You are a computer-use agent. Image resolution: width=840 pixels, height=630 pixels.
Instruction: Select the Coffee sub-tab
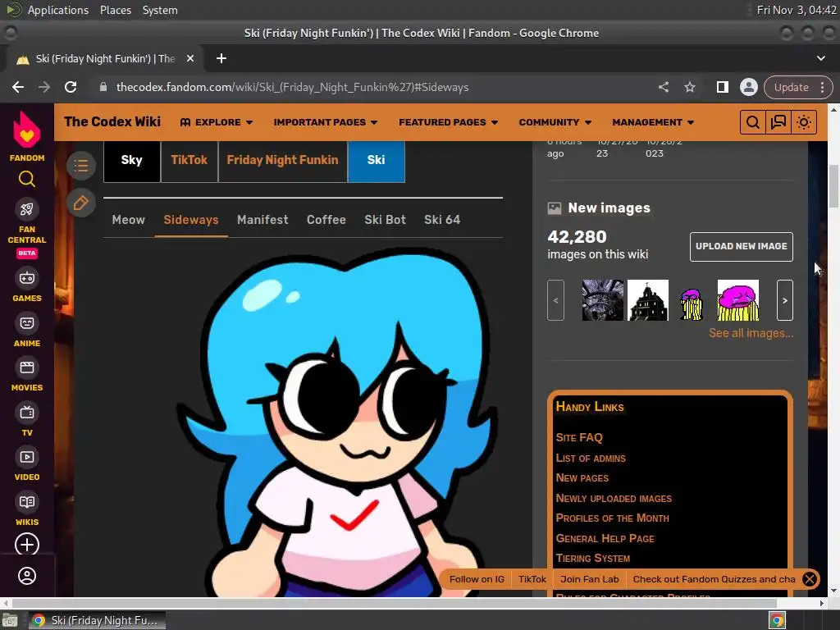coord(326,220)
